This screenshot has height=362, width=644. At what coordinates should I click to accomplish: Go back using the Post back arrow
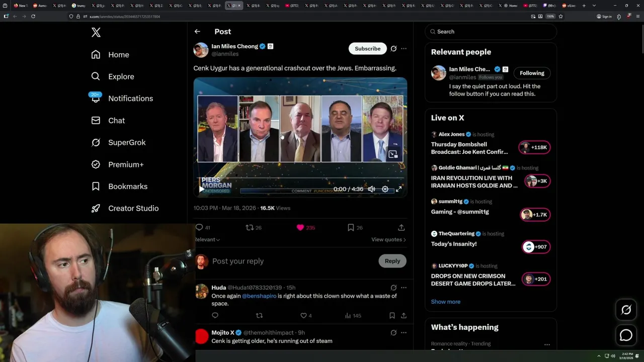tap(197, 32)
